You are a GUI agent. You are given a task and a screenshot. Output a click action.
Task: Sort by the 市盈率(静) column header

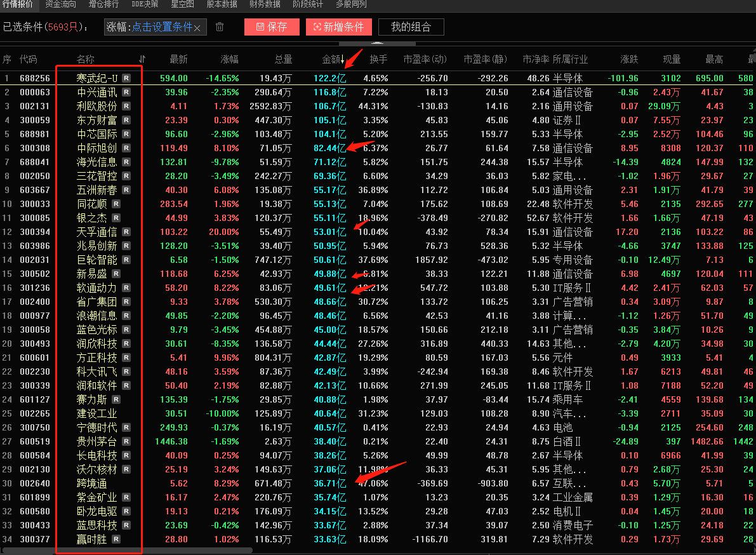(485, 59)
